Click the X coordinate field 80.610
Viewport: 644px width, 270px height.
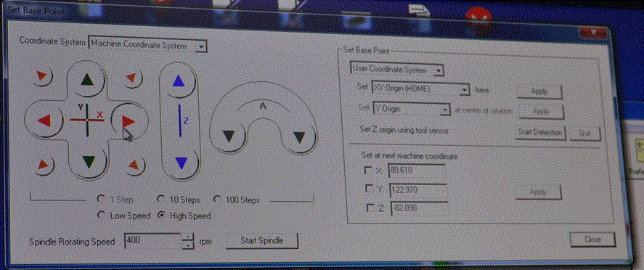417,171
